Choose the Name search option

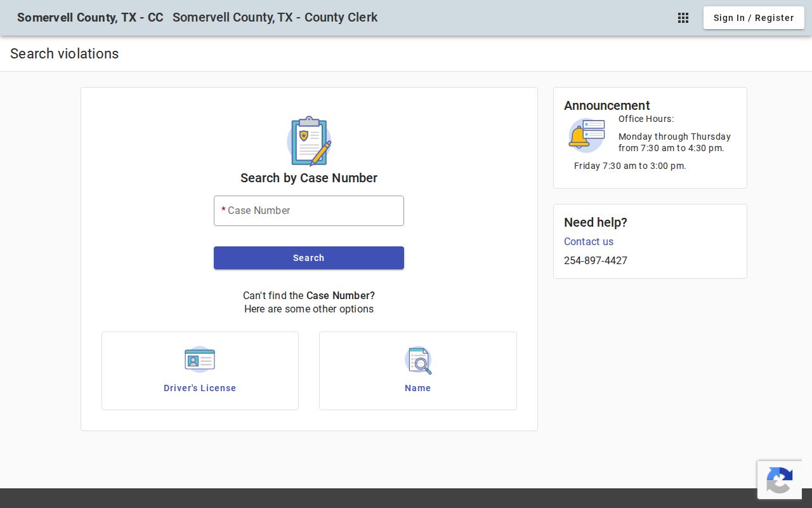click(418, 371)
